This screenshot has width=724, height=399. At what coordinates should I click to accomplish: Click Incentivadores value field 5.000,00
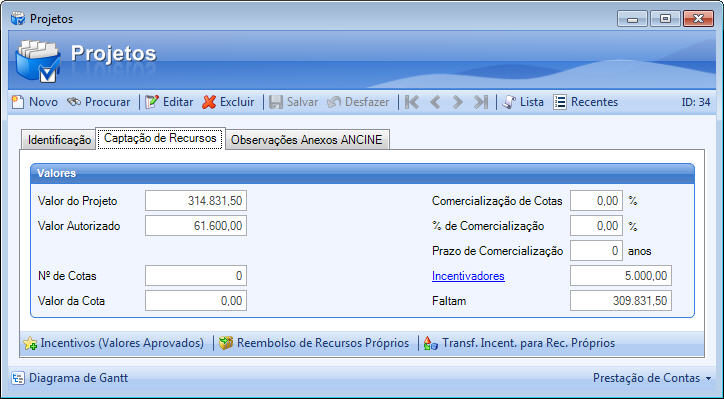tap(621, 276)
